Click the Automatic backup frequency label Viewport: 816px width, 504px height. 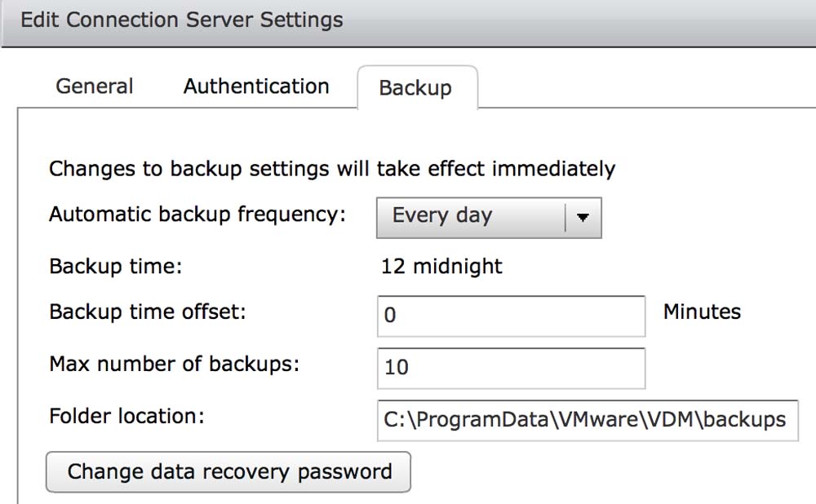coord(197,214)
